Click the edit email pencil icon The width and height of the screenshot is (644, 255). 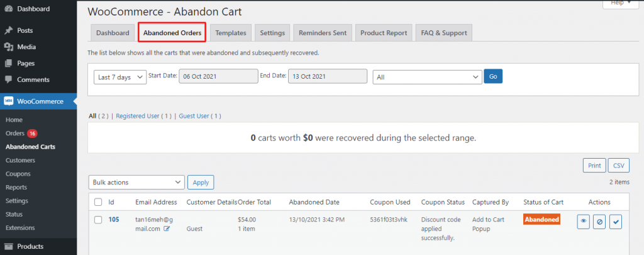[166, 229]
